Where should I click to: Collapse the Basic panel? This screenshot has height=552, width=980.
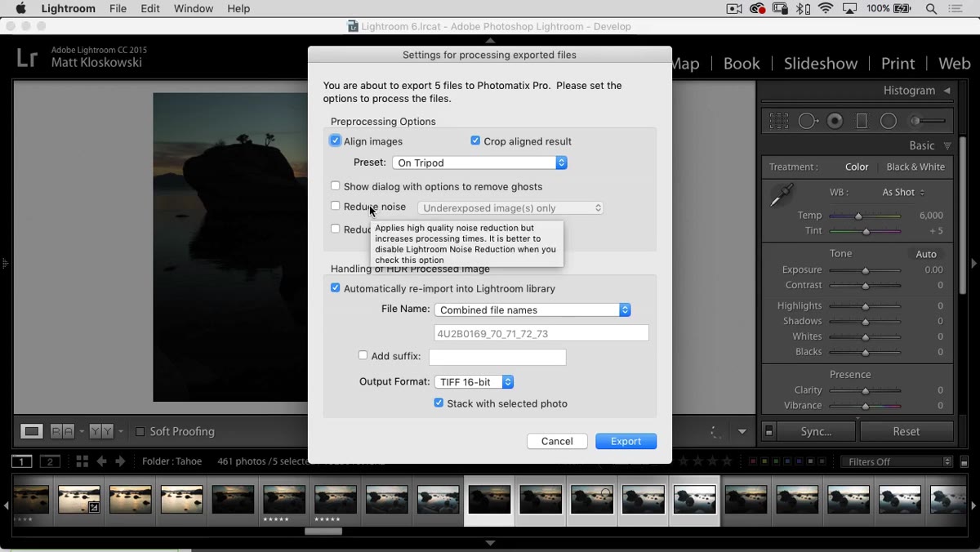click(x=947, y=146)
